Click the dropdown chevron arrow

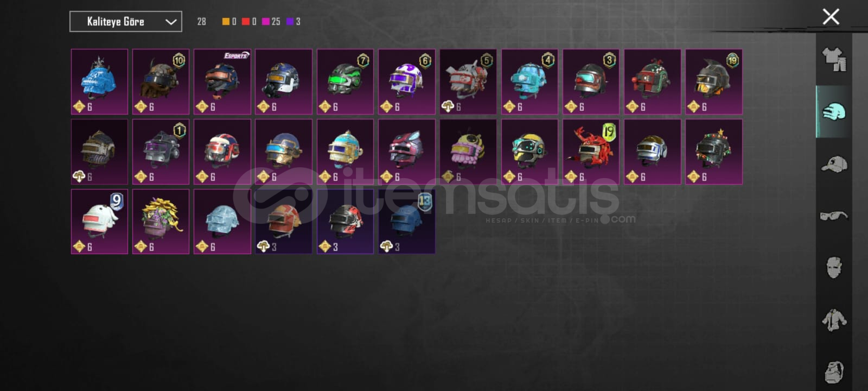170,22
